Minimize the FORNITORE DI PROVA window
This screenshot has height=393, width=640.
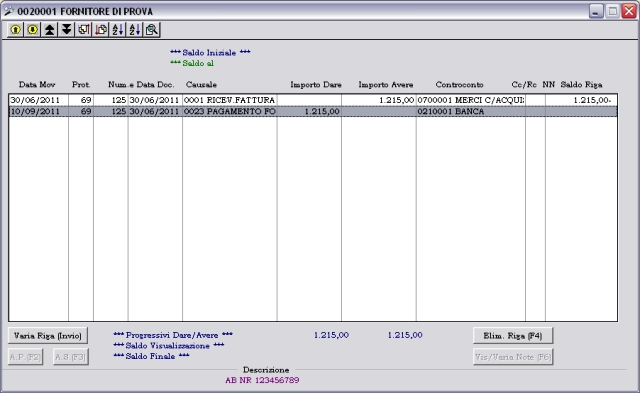[x=596, y=11]
